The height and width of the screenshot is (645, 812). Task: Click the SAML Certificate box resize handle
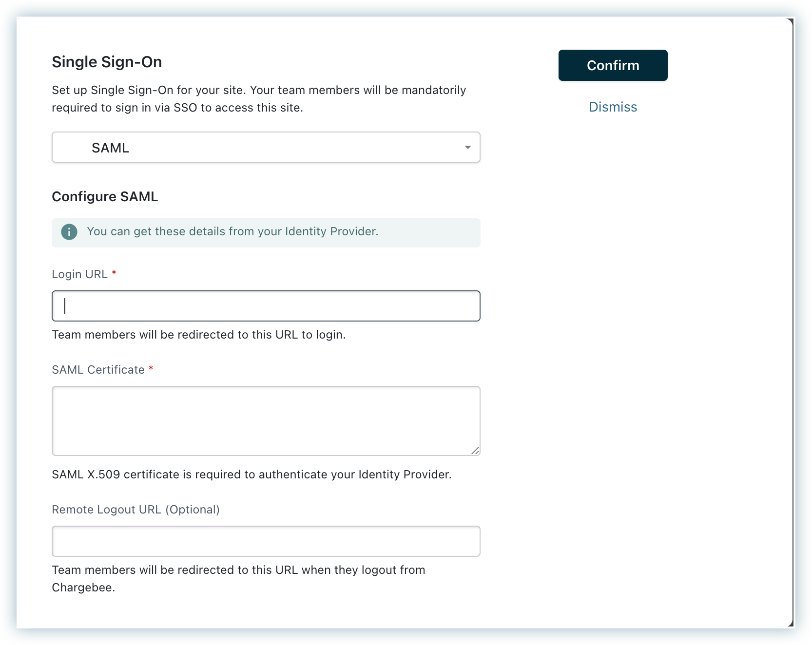pos(475,451)
